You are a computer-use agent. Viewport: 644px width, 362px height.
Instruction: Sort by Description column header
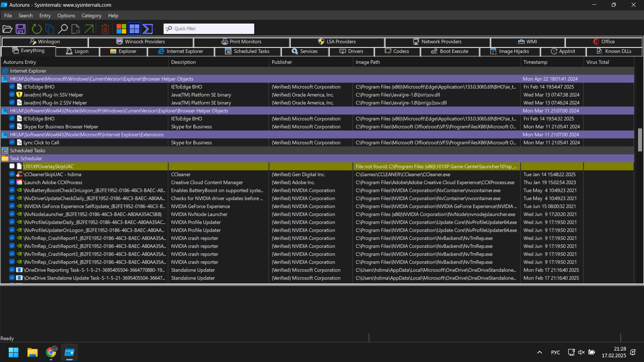(218, 62)
